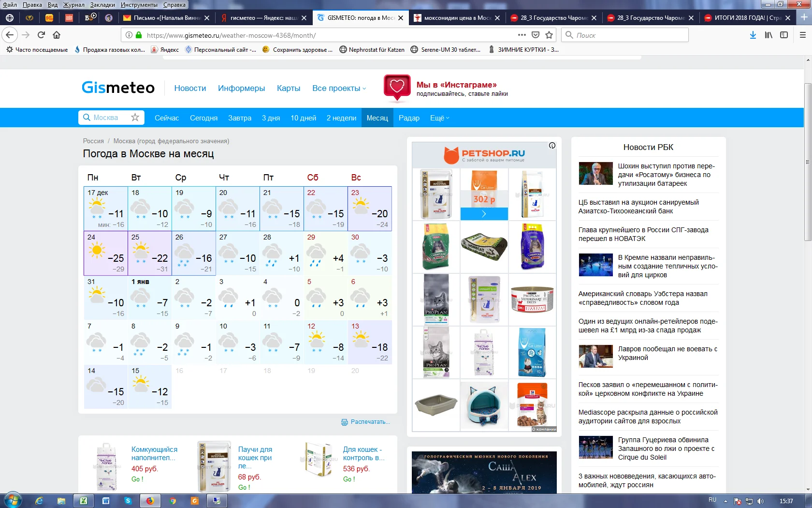Open the browser home page
Screen dimensions: 812x508
(57, 35)
